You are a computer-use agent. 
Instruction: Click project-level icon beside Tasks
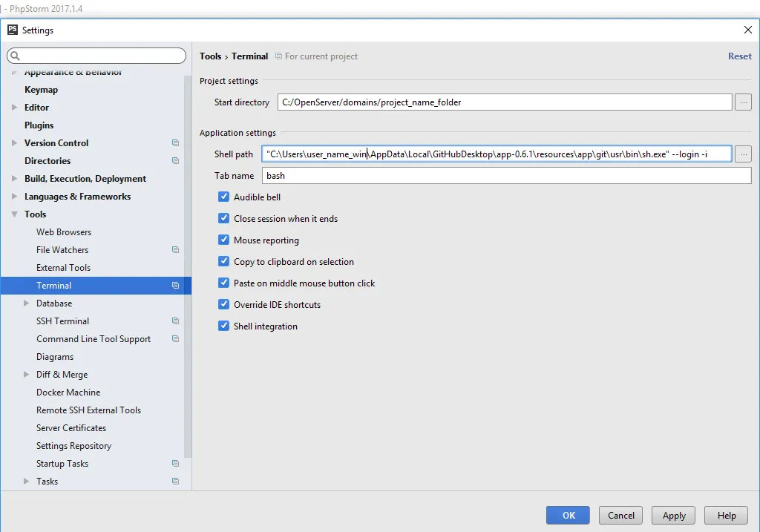tap(175, 482)
